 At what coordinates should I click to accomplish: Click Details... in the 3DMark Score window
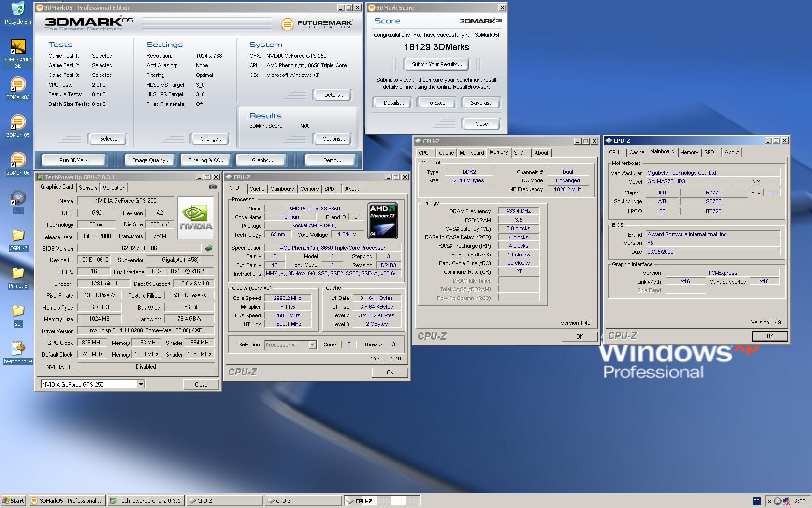click(x=393, y=103)
